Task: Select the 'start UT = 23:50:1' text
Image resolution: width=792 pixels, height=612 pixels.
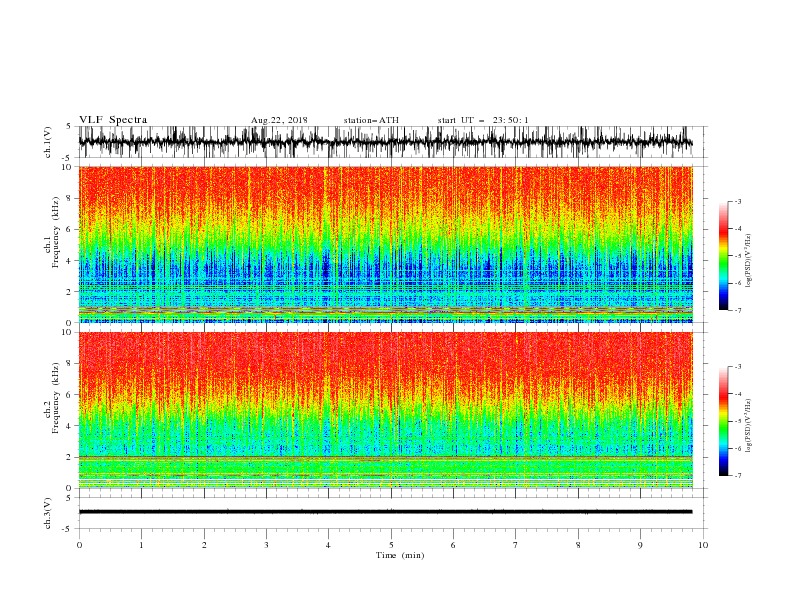Action: coord(483,120)
